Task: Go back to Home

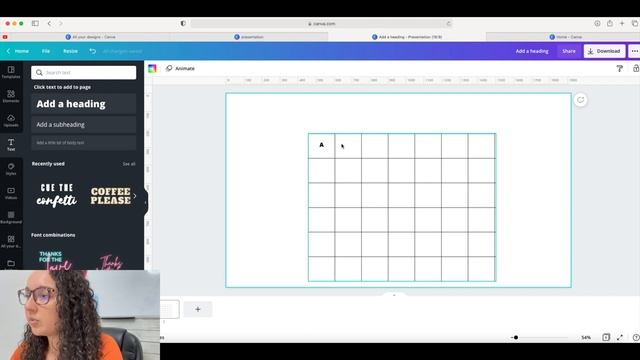Action: tap(18, 51)
